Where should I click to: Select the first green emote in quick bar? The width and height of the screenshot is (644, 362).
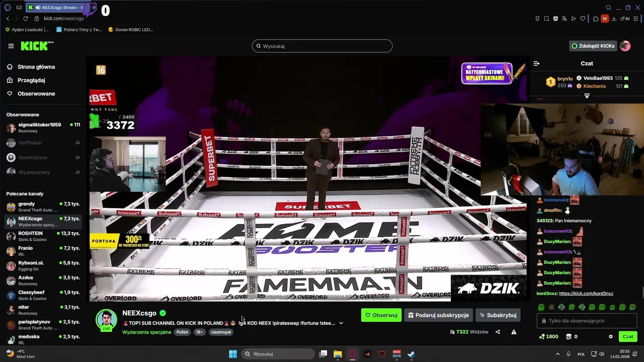[541, 307]
